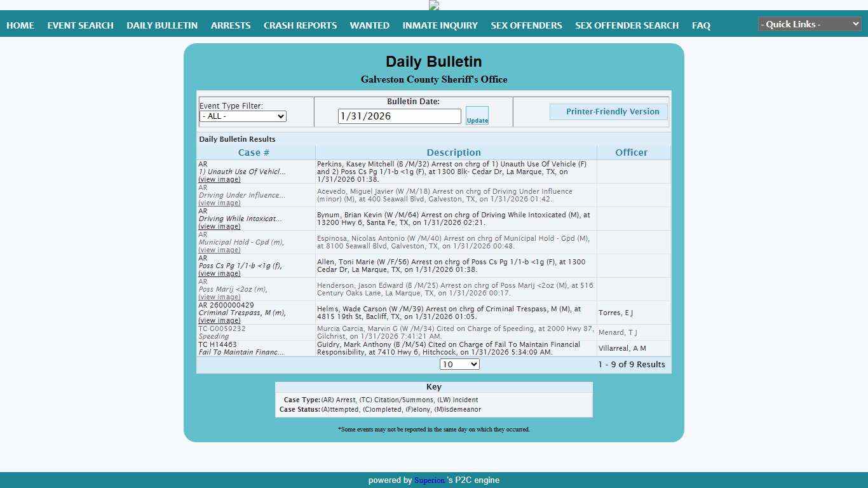Open the results-per-page dropdown showing 10

point(459,364)
